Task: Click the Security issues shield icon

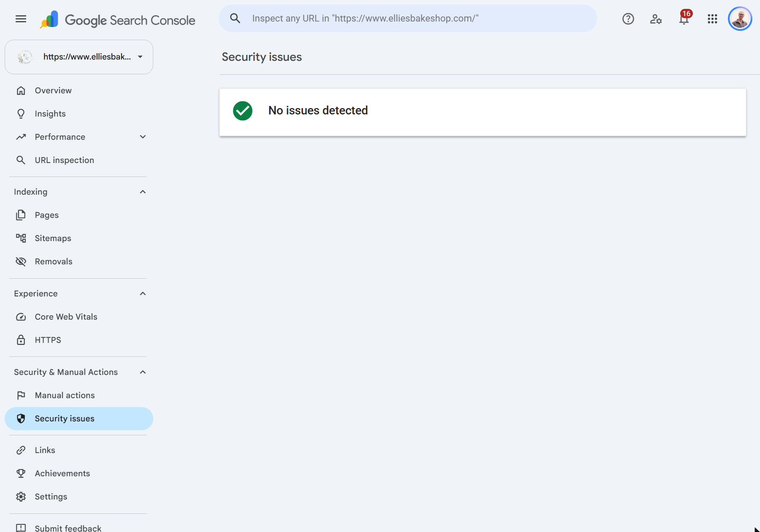Action: 21,419
